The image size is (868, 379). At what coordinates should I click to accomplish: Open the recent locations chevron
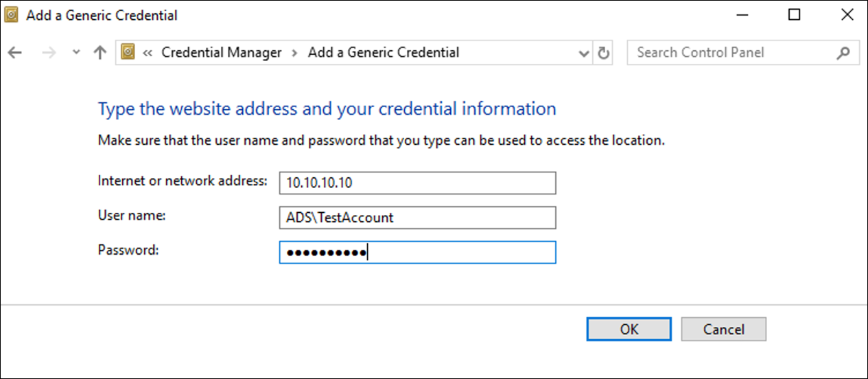(76, 53)
